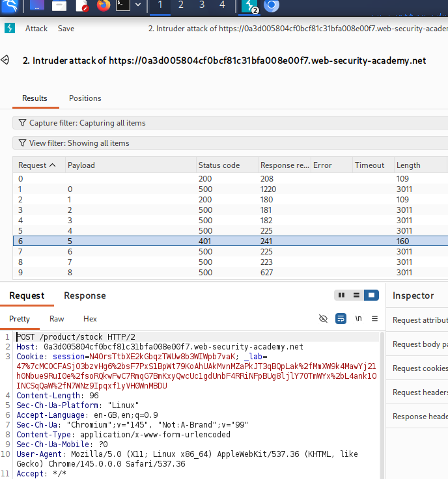
Task: Open the View filter bar
Action: [x=230, y=143]
